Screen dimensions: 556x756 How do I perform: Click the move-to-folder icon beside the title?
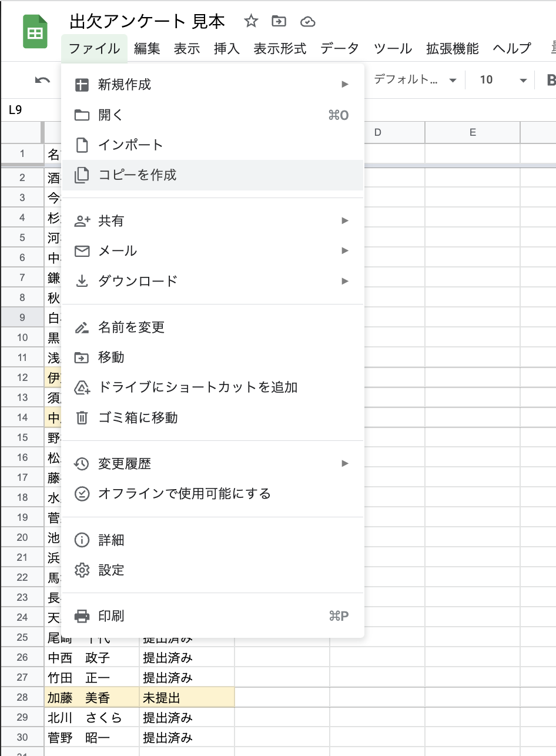[279, 21]
